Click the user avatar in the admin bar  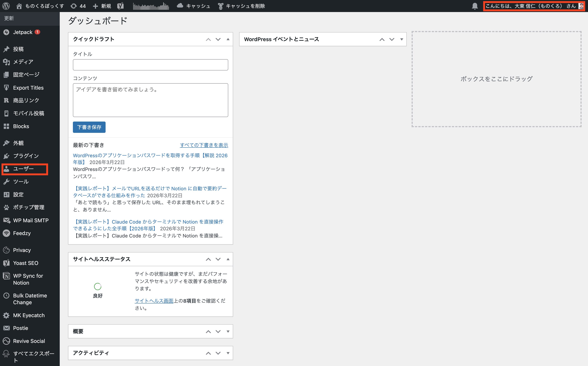[581, 6]
